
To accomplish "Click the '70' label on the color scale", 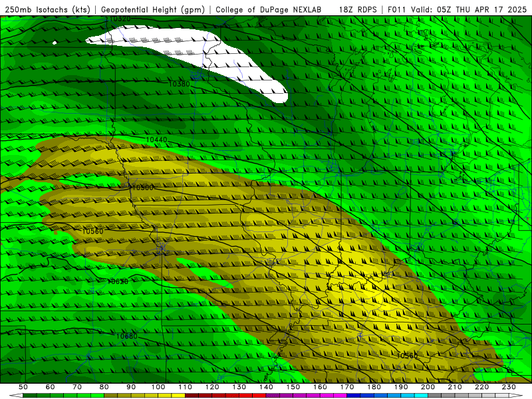I will click(x=77, y=387).
